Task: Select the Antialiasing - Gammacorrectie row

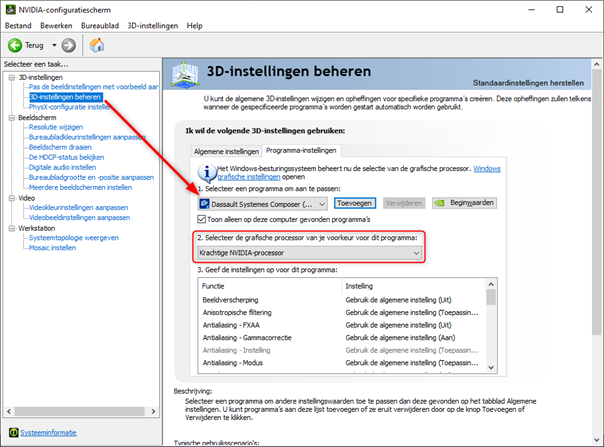Action: [x=342, y=338]
